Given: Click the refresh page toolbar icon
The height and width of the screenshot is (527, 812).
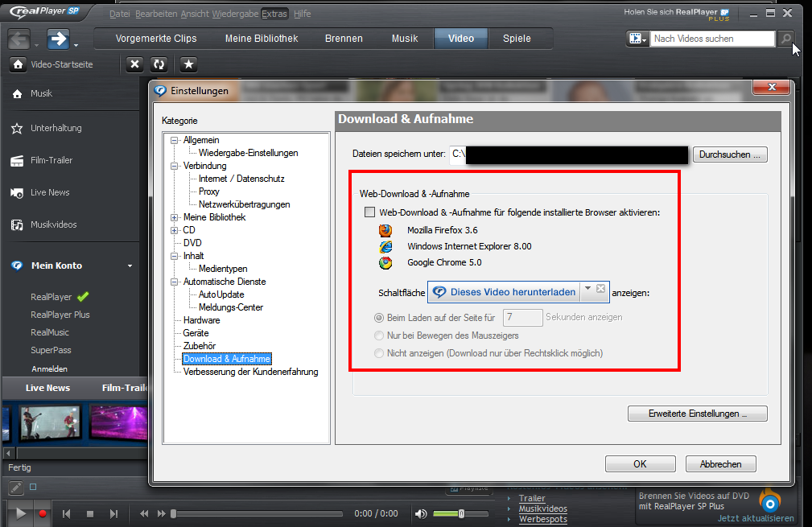Looking at the screenshot, I should [x=159, y=64].
